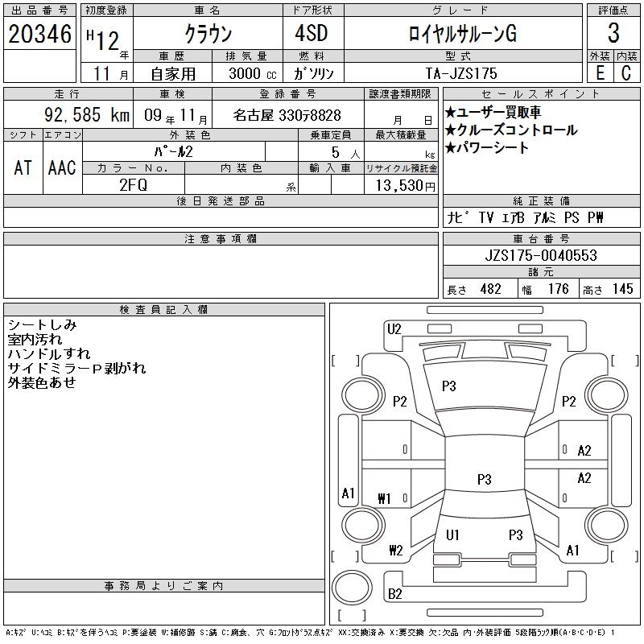The width and height of the screenshot is (644, 644).
Task: Select the chassis number JZS175-0040553
Action: coord(542,255)
